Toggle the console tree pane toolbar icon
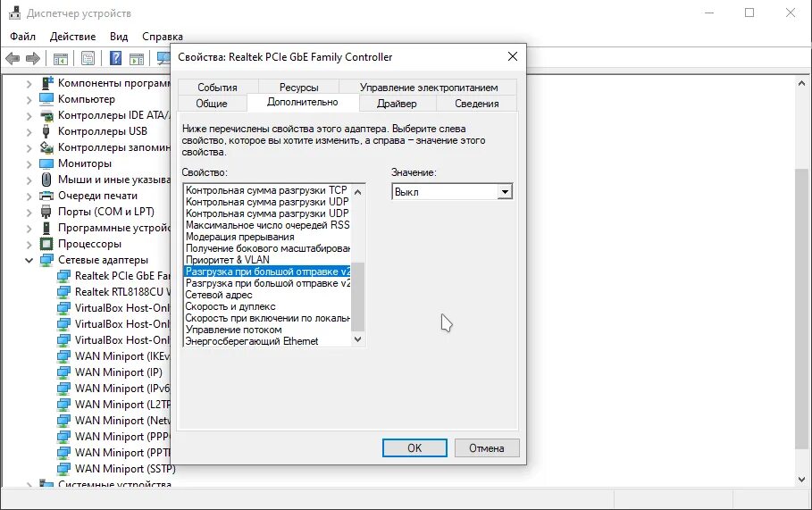Viewport: 812px width, 510px height. pyautogui.click(x=61, y=59)
